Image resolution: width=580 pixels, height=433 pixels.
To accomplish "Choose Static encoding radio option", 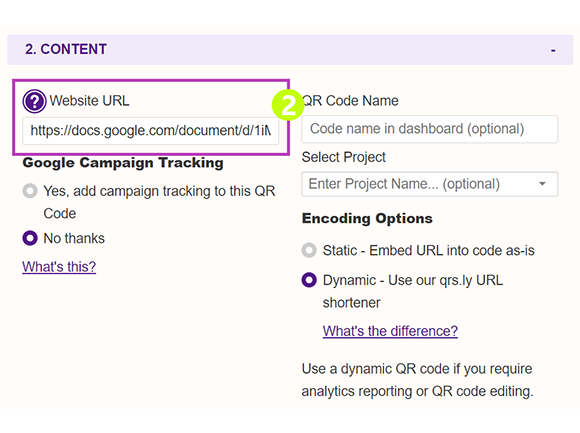I will coord(309,250).
